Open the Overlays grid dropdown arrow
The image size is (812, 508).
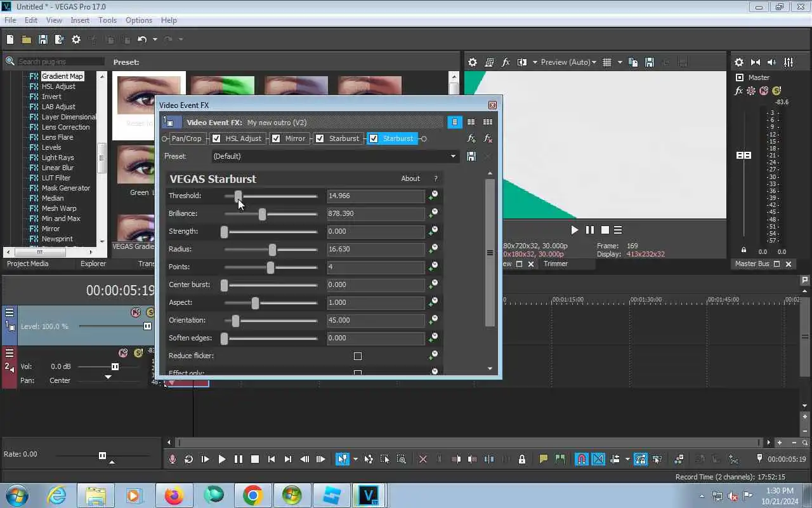[x=620, y=62]
